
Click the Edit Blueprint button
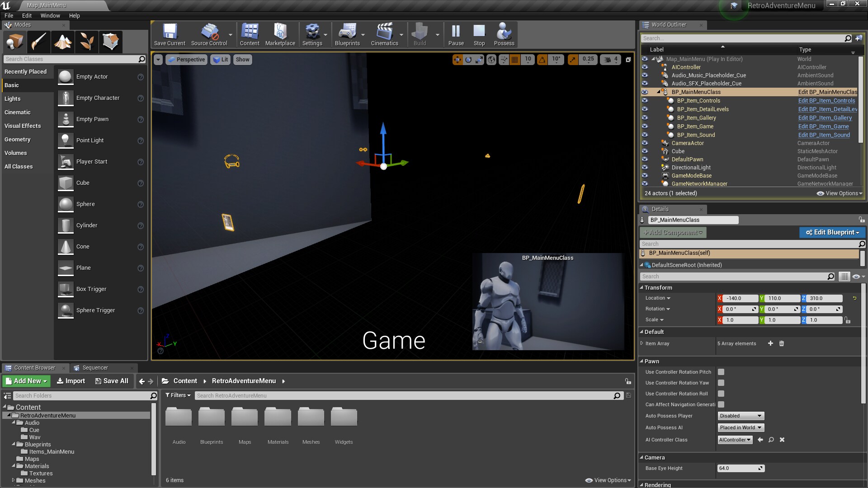(832, 232)
